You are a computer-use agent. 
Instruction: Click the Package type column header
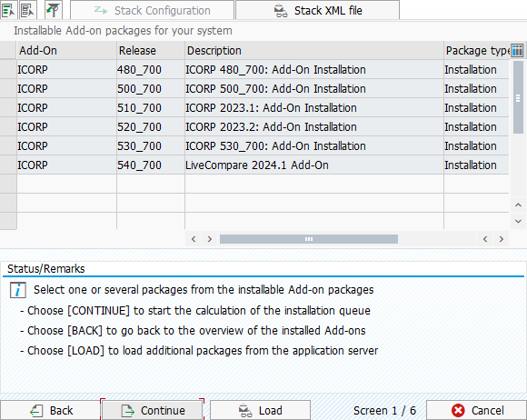pos(477,50)
